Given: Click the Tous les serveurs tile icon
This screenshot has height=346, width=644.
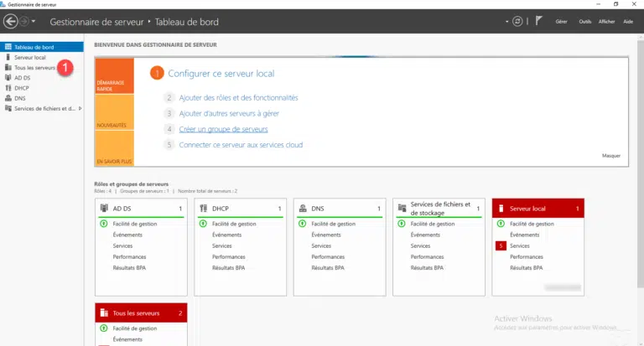Looking at the screenshot, I should 104,312.
